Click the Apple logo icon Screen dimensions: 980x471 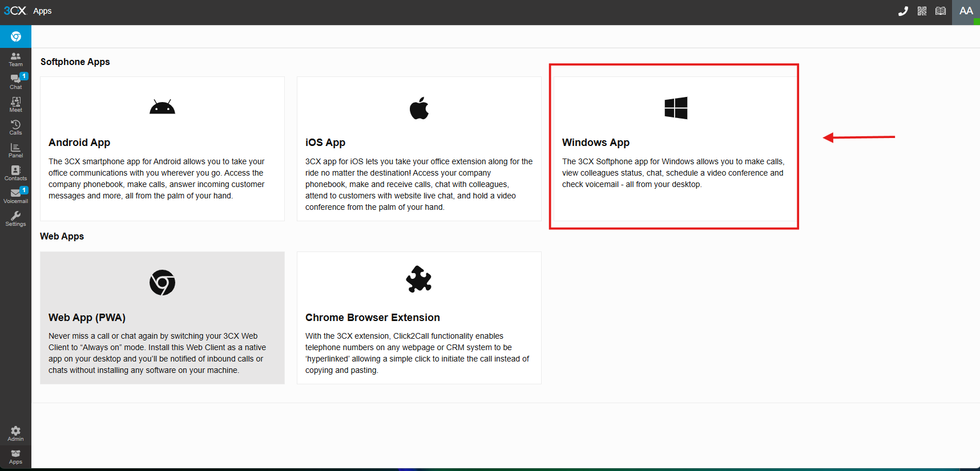click(x=419, y=108)
